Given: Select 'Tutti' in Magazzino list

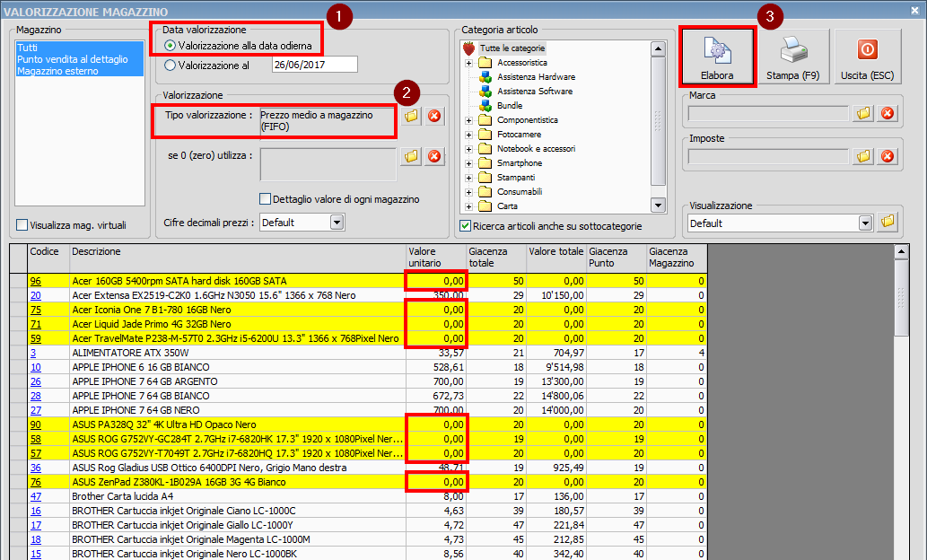Looking at the screenshot, I should coord(80,48).
